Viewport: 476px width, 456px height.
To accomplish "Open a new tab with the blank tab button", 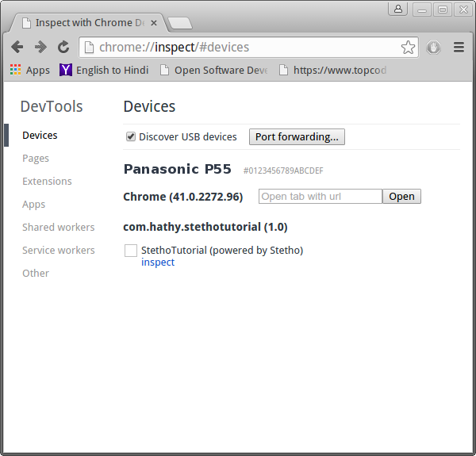I will (180, 23).
